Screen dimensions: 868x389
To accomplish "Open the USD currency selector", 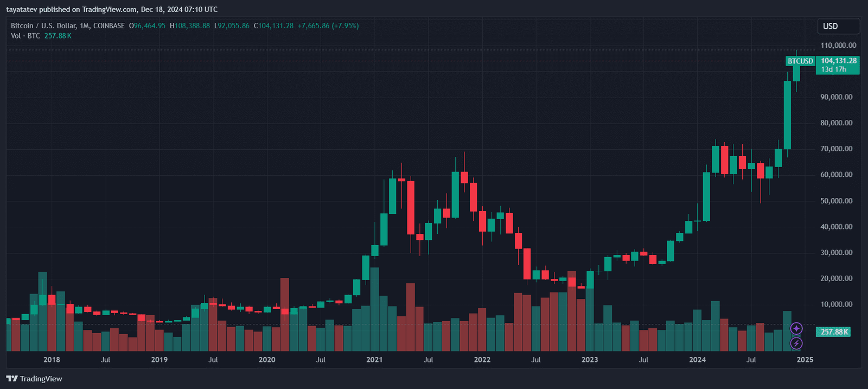I will (838, 25).
